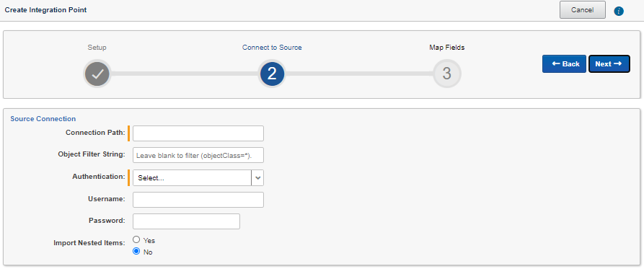Screen dimensions: 644x269
Task: Go to step 3 Map Fields circle
Action: [x=447, y=74]
